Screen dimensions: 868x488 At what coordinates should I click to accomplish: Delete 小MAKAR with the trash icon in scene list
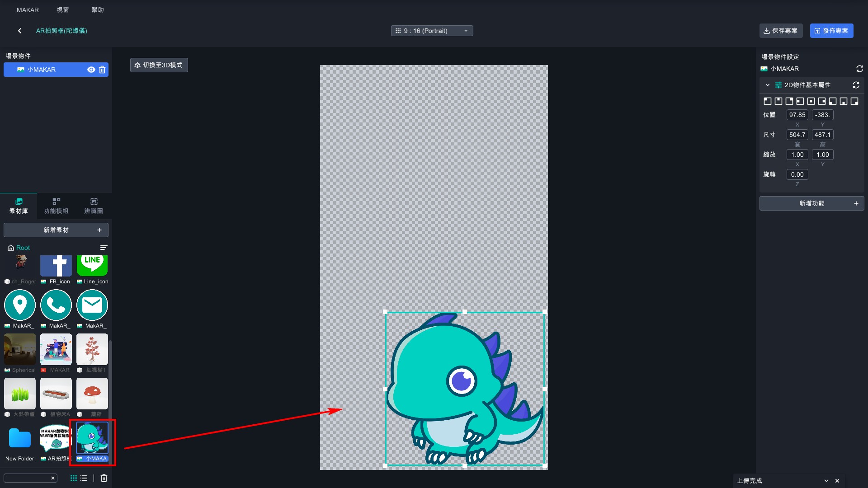pyautogui.click(x=102, y=70)
